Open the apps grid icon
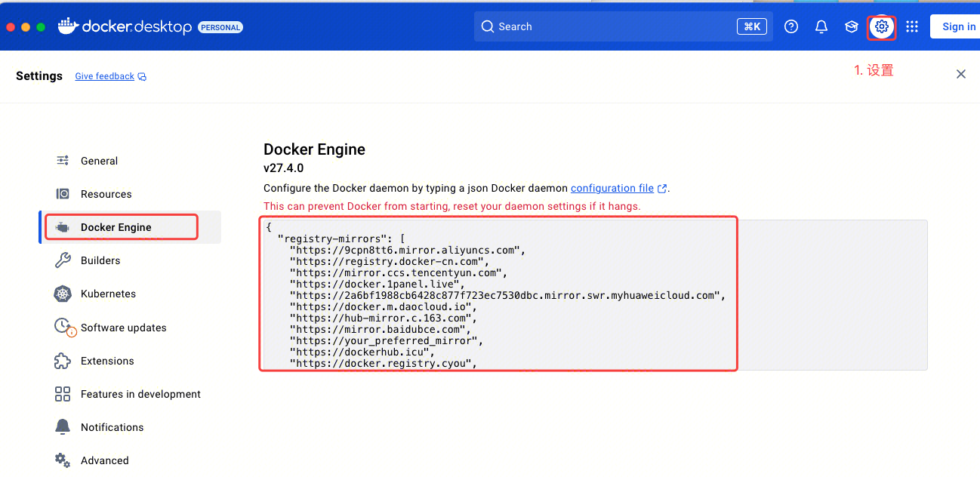 coord(912,27)
